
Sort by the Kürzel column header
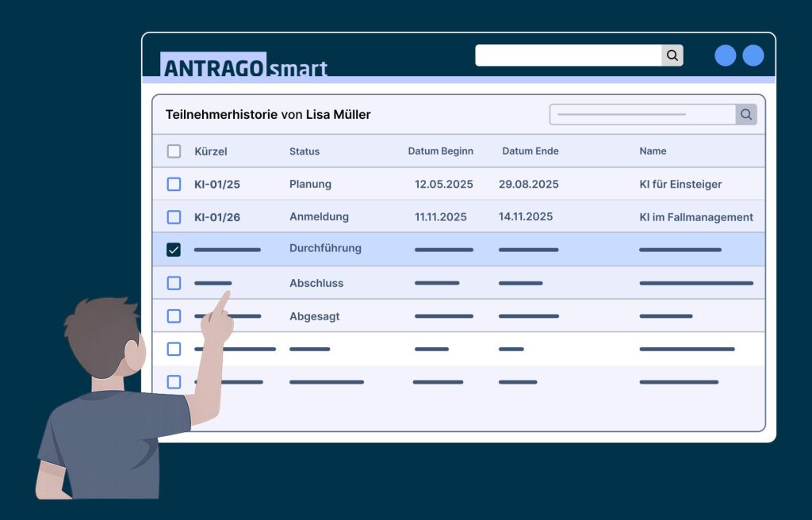pyautogui.click(x=211, y=151)
